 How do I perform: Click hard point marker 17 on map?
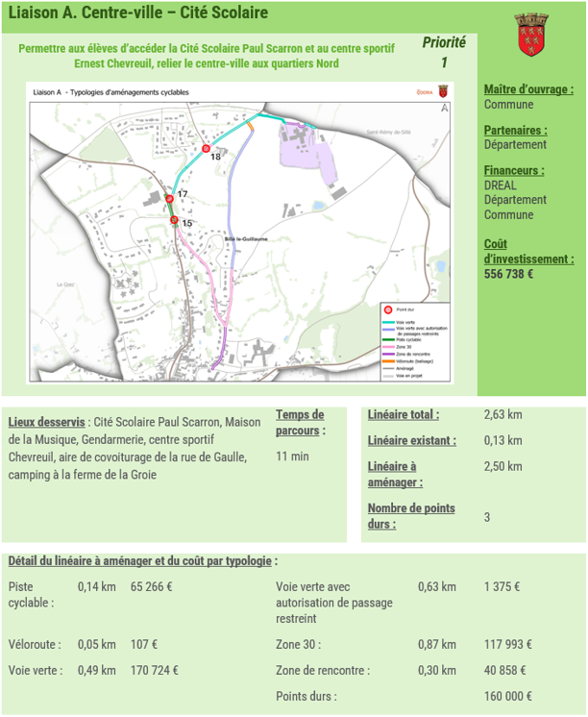169,198
